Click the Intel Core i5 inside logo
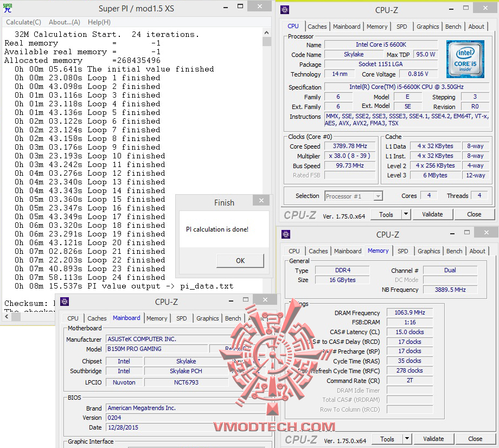 pyautogui.click(x=465, y=59)
